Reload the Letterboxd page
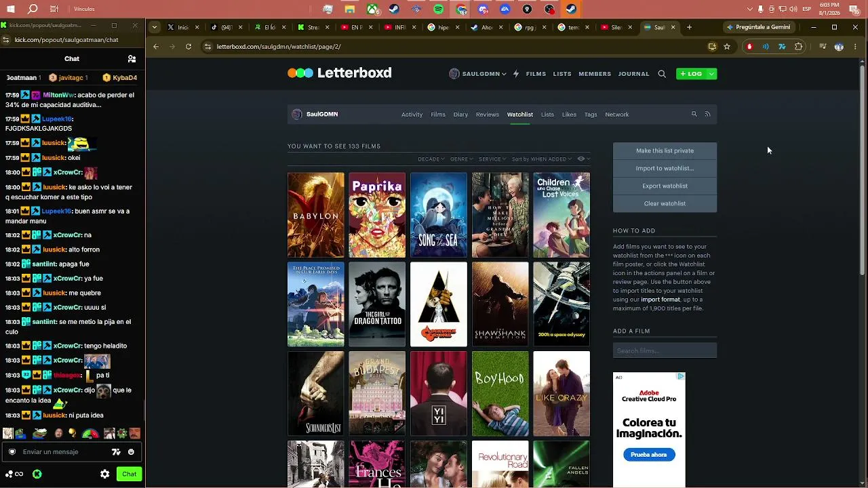 click(189, 47)
